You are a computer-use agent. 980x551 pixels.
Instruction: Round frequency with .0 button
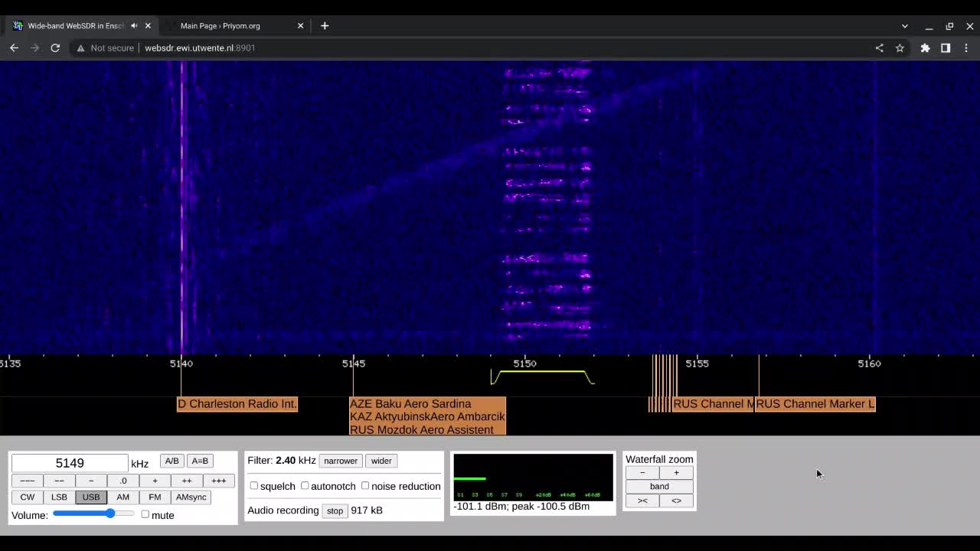(122, 481)
